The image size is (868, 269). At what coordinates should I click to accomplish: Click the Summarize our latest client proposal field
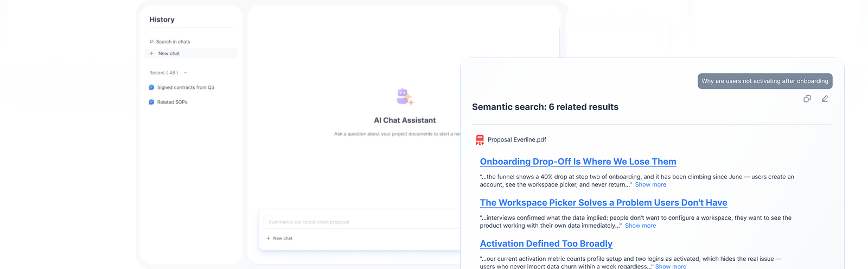(x=362, y=222)
